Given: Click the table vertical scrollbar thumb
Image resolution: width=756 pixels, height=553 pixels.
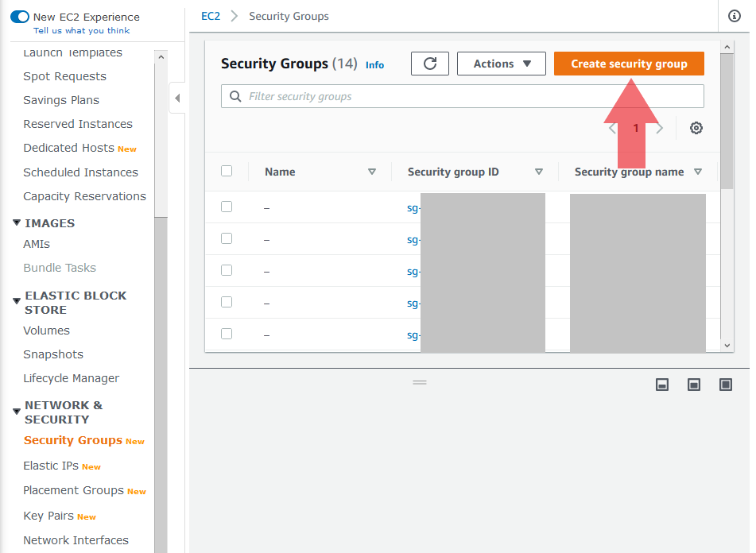Looking at the screenshot, I should [727, 121].
